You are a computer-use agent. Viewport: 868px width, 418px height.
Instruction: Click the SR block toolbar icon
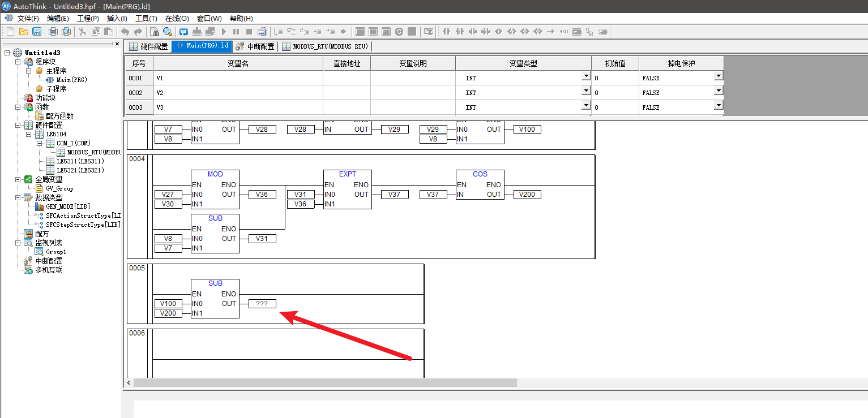[x=590, y=32]
